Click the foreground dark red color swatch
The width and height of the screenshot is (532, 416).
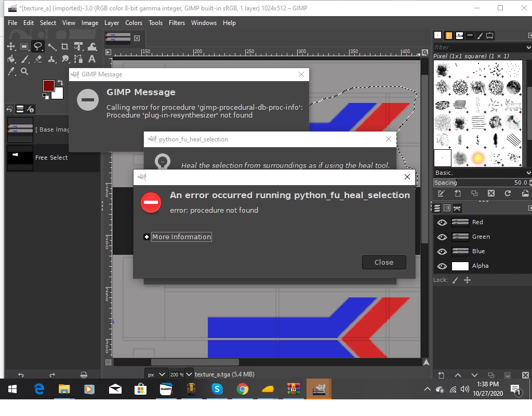coord(48,85)
